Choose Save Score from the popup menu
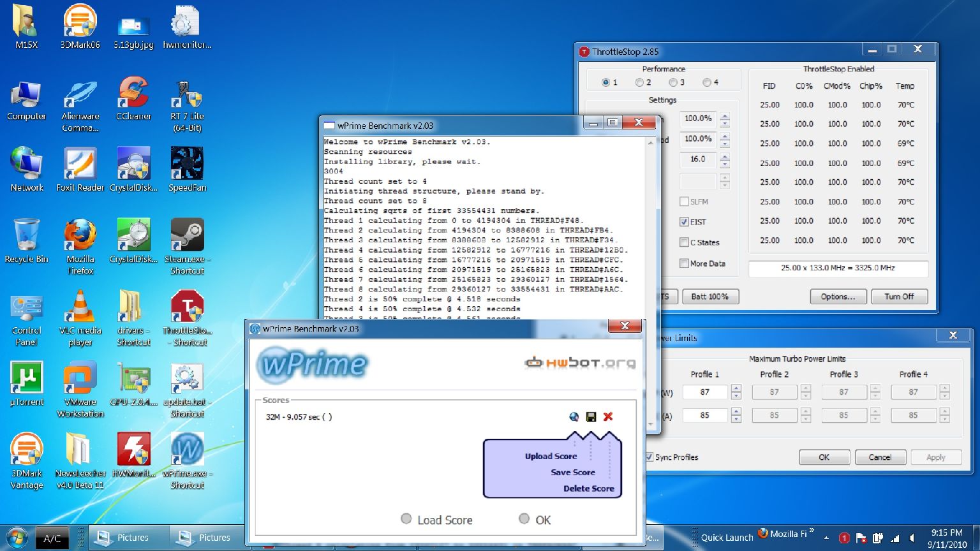This screenshot has height=551, width=980. (x=572, y=472)
